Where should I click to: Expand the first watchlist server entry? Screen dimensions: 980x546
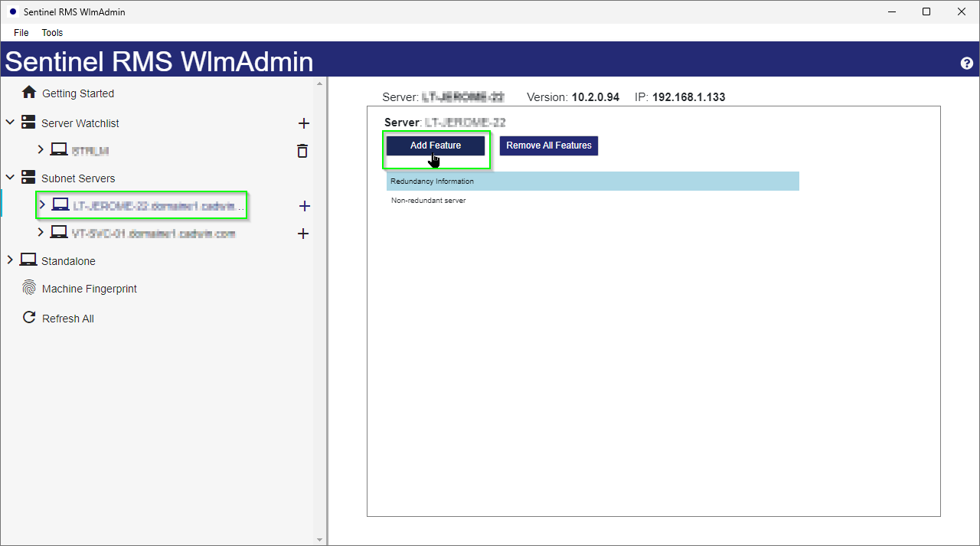tap(41, 150)
